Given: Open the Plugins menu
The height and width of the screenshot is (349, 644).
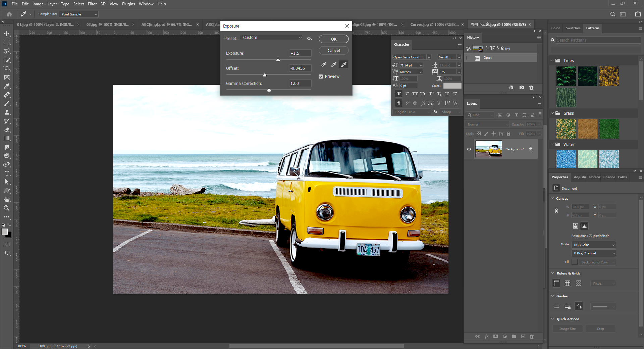Looking at the screenshot, I should point(128,4).
